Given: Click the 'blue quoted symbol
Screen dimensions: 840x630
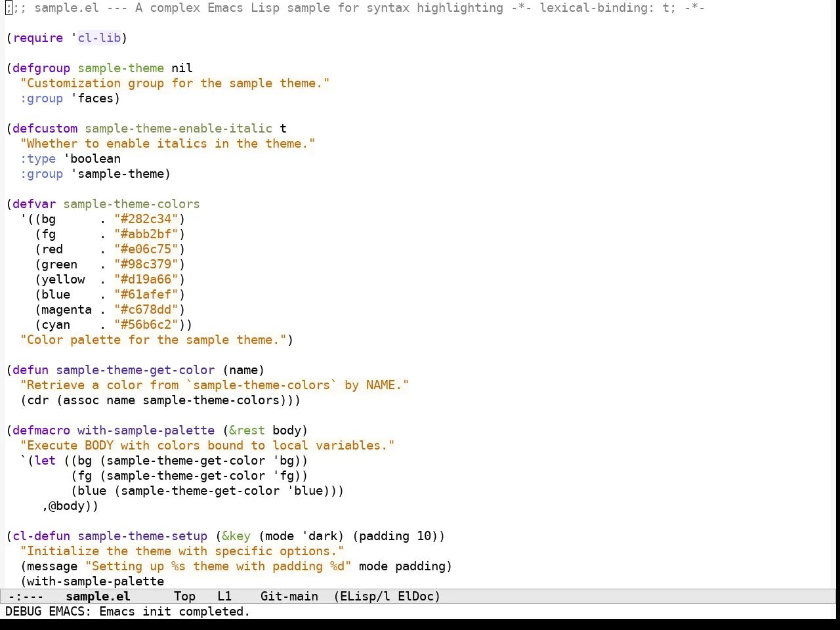Looking at the screenshot, I should point(304,491).
